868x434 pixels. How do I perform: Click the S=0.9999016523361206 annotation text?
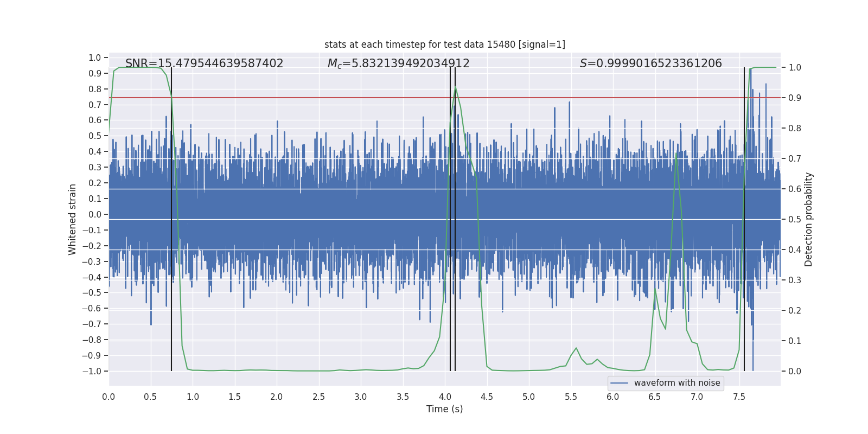650,63
